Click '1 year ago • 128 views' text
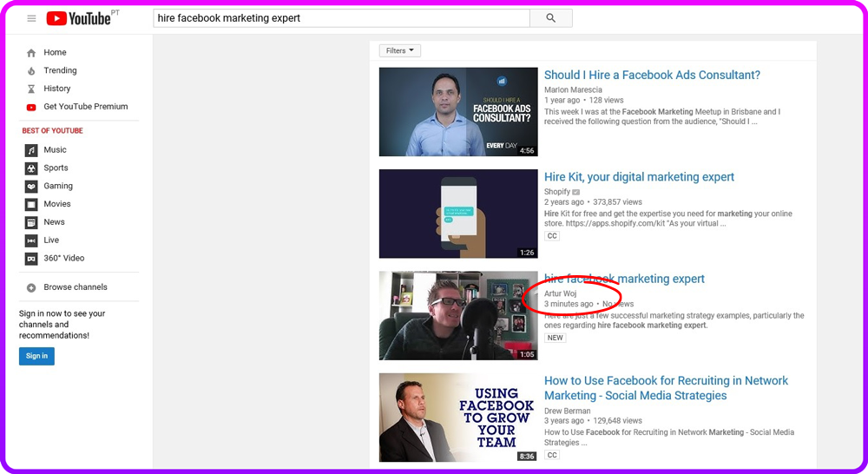This screenshot has width=868, height=474. point(584,100)
